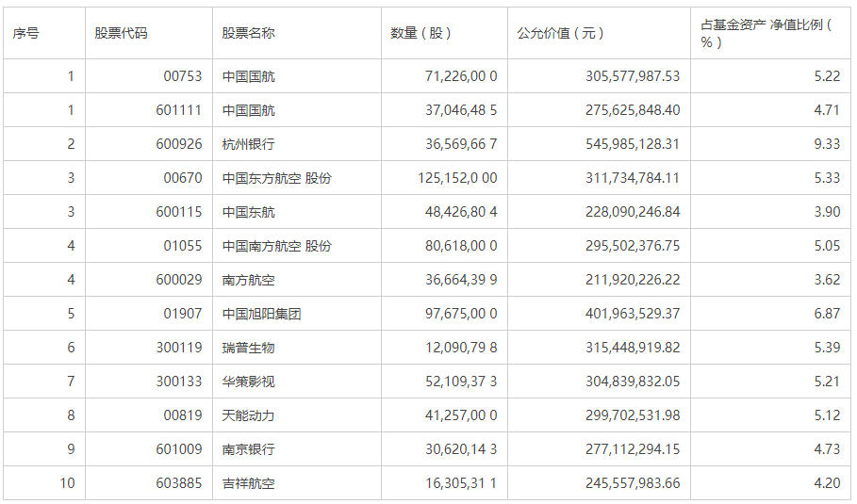Viewport: 857px width, 504px height.
Task: Click the fair value 275,625,848.40
Action: click(x=633, y=110)
